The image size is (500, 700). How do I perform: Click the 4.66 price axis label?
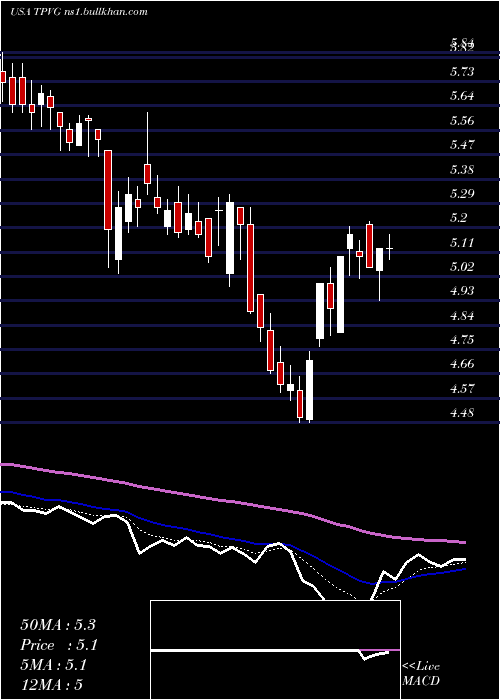(462, 364)
